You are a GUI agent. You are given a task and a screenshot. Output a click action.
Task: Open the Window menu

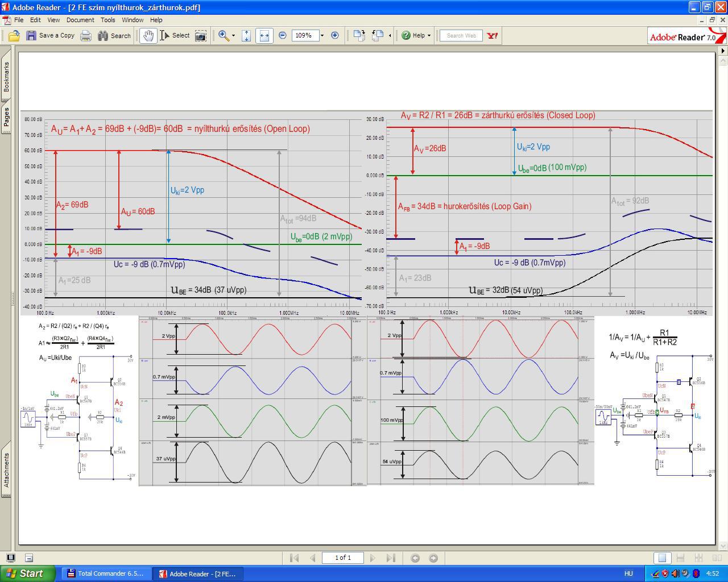click(133, 20)
